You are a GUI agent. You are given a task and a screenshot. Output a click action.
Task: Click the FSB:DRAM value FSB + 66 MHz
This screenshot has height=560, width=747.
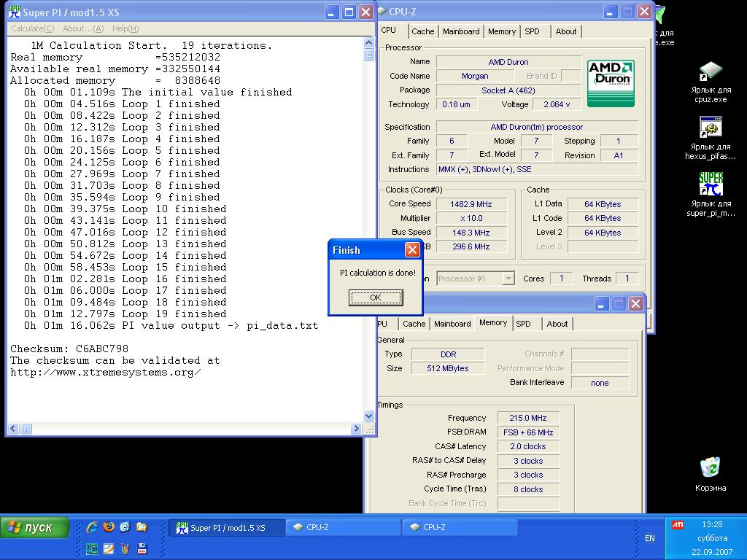click(528, 432)
